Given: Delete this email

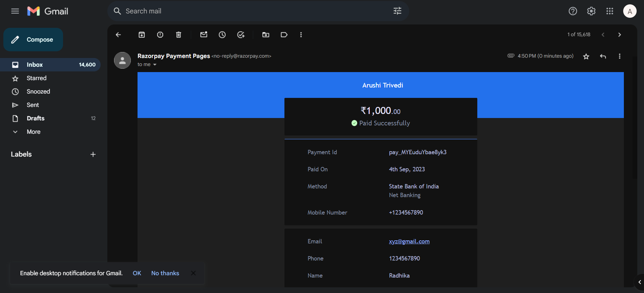Looking at the screenshot, I should pyautogui.click(x=179, y=35).
